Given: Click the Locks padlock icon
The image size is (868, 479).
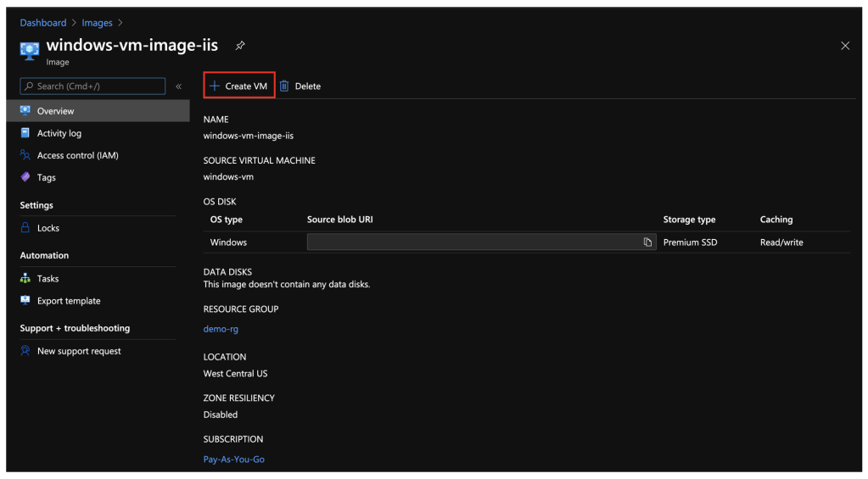Looking at the screenshot, I should pos(25,228).
